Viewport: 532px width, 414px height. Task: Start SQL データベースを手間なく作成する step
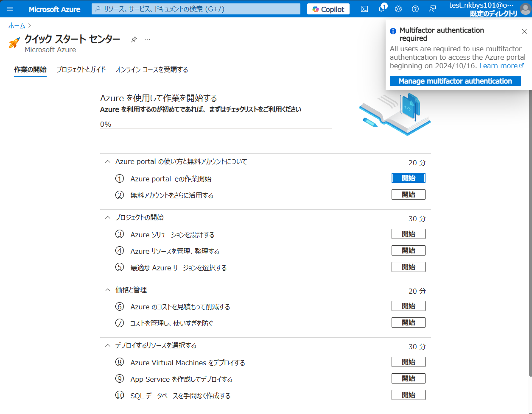[408, 395]
